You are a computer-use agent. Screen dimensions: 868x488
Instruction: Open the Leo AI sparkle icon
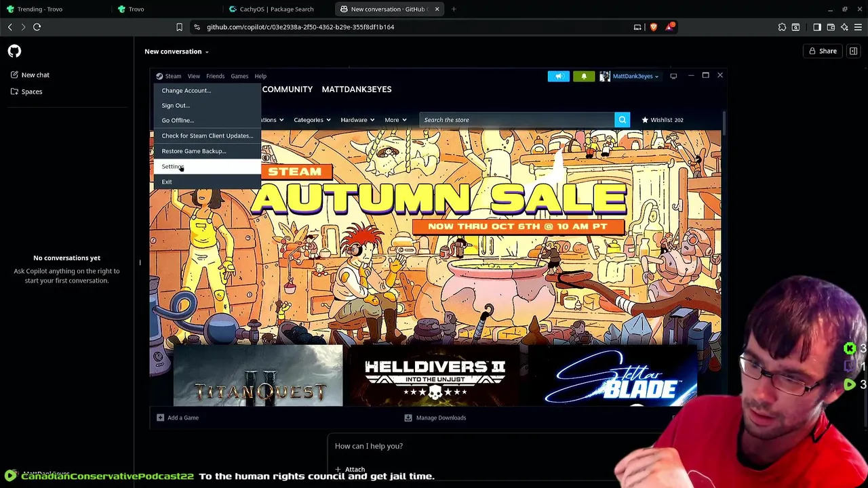844,27
